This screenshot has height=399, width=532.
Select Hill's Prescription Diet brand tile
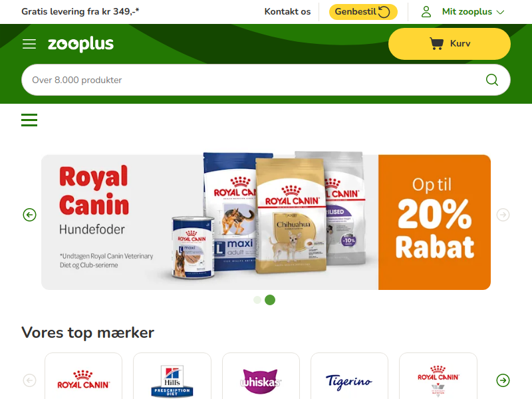pos(172,376)
